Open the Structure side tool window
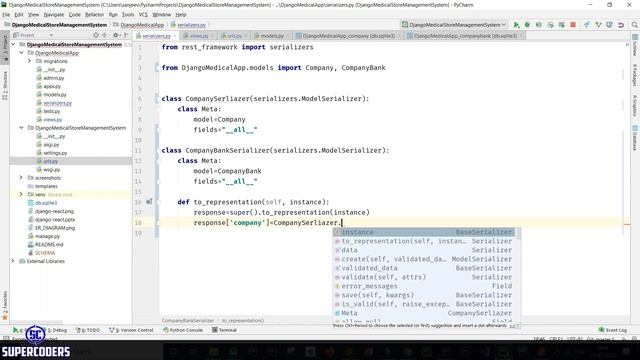Image resolution: width=640 pixels, height=360 pixels. pos(5,86)
